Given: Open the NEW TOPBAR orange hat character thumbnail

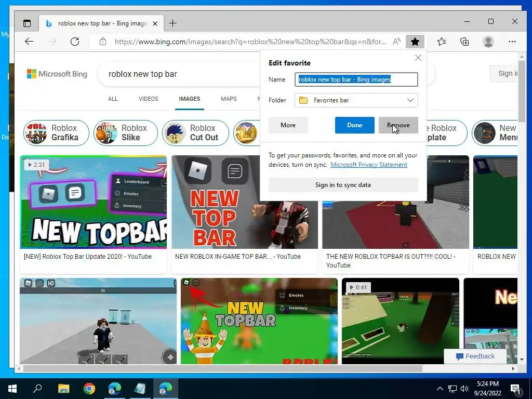Looking at the screenshot, I should (259, 321).
